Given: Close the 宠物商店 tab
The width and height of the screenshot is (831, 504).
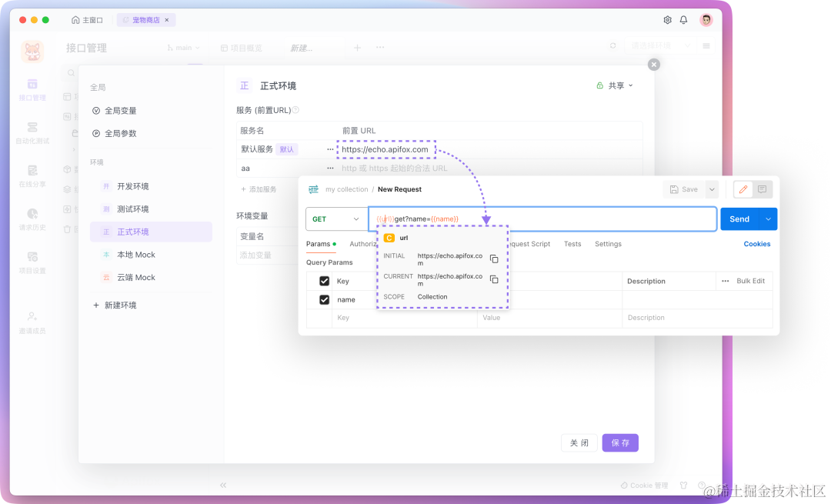Looking at the screenshot, I should pos(167,20).
